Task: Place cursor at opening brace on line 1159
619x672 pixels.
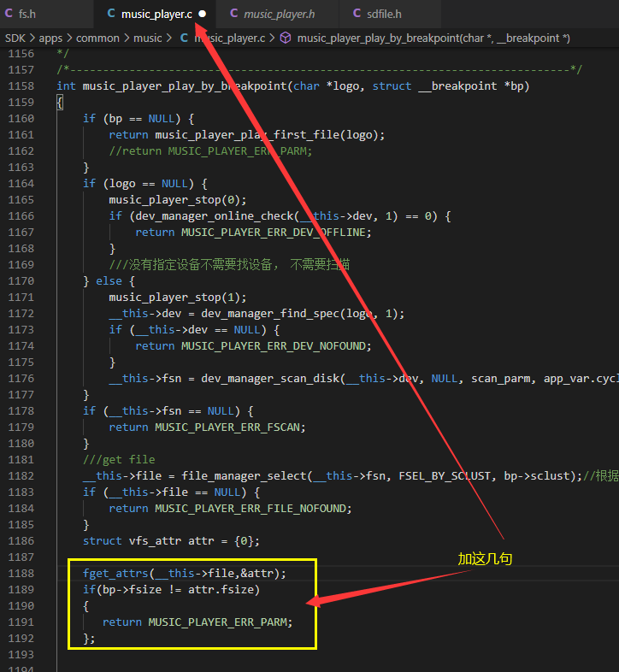Action: pos(60,103)
